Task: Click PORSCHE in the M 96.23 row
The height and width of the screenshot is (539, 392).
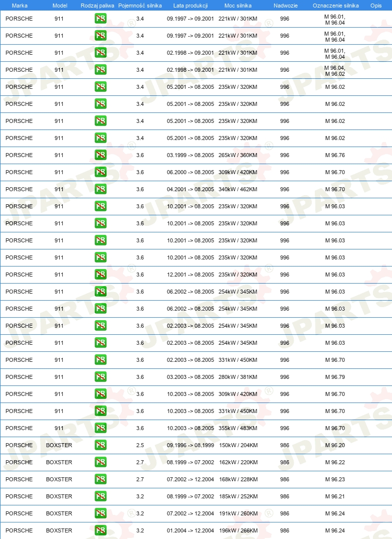Action: click(x=19, y=479)
